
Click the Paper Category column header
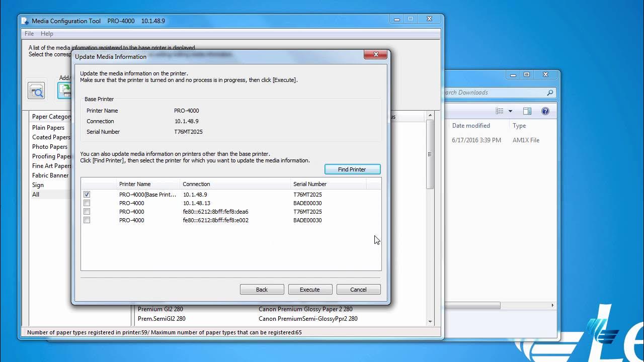[50, 117]
